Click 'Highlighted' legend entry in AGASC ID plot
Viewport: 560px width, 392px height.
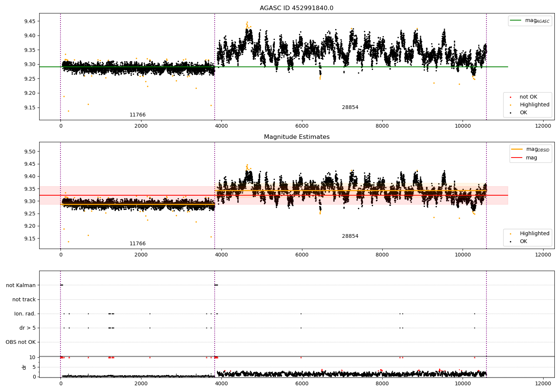pos(535,105)
